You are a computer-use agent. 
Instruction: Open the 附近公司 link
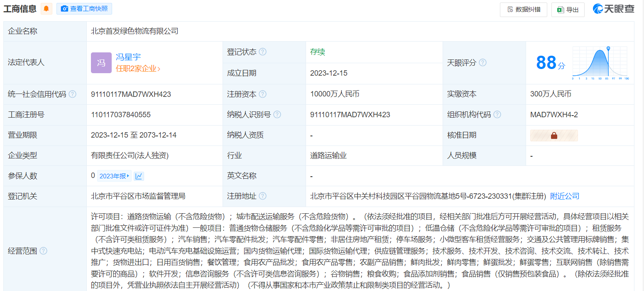pyautogui.click(x=565, y=196)
